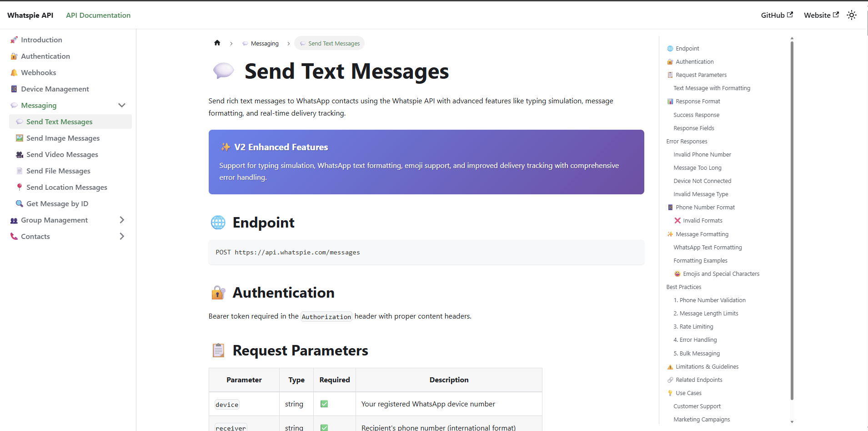The image size is (868, 431).
Task: Expand the Group Management section chevron
Action: 122,220
